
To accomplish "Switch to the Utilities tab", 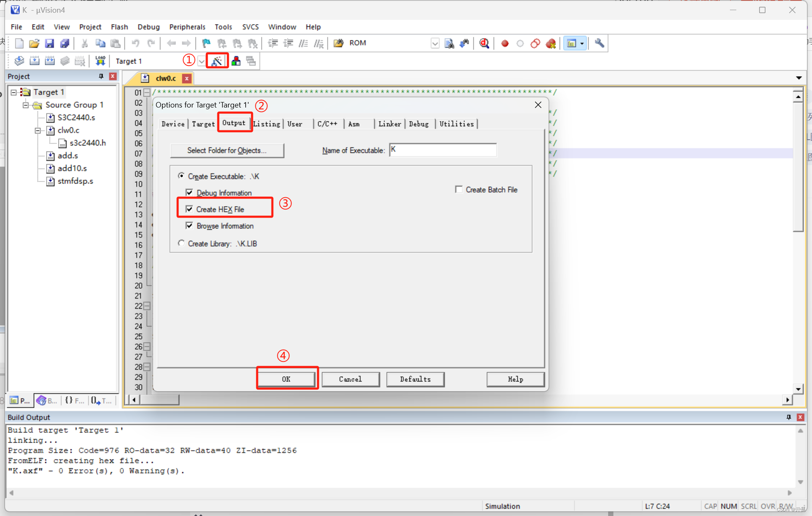I will click(x=456, y=124).
